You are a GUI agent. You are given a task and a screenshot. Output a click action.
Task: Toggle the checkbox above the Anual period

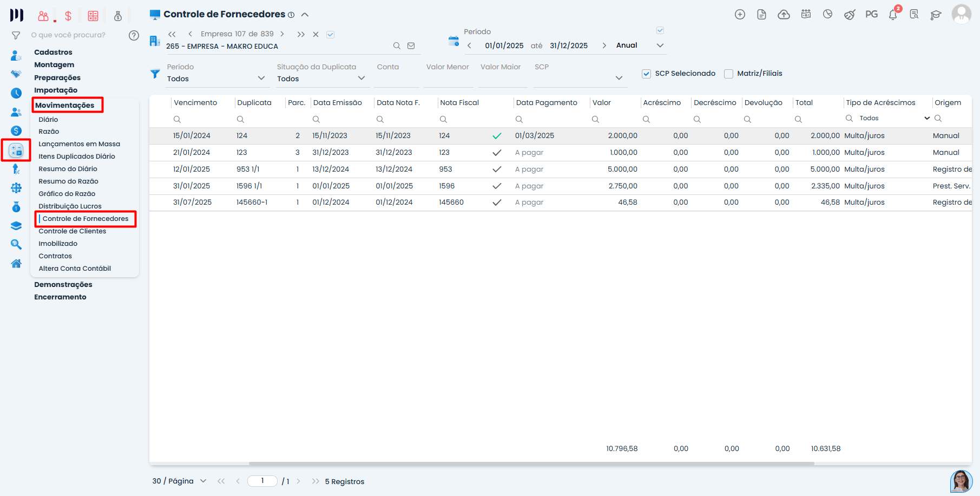pyautogui.click(x=660, y=30)
